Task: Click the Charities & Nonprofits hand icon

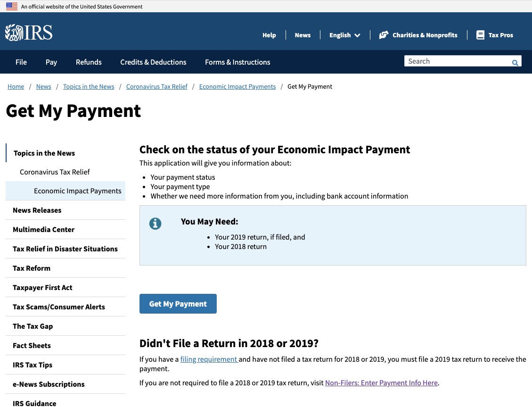Action: [384, 35]
